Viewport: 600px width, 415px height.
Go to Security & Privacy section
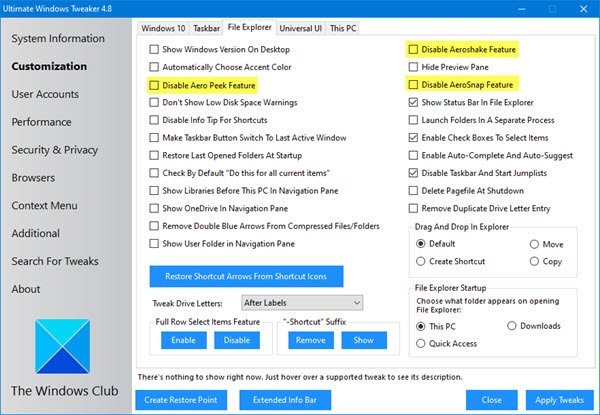[x=55, y=150]
